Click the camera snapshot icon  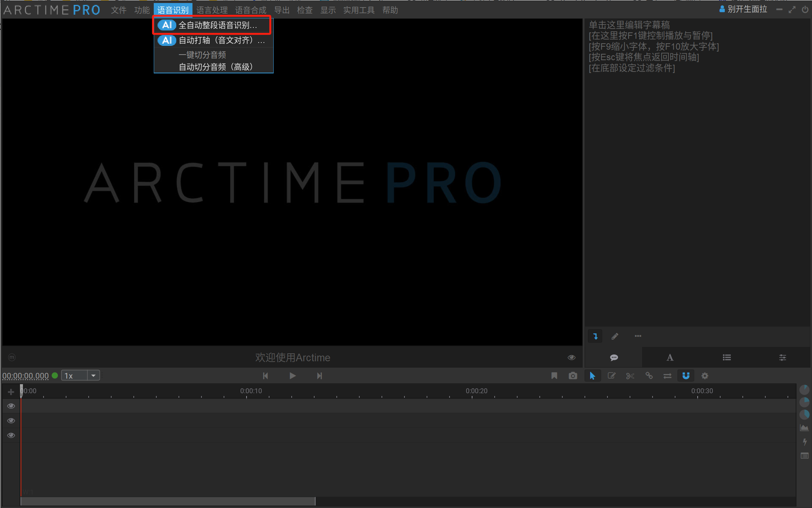573,376
